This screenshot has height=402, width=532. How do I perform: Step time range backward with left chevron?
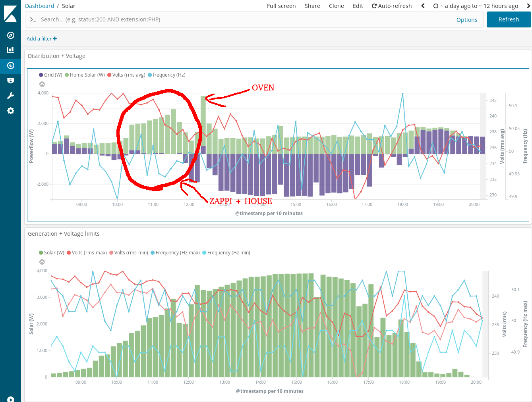click(423, 6)
